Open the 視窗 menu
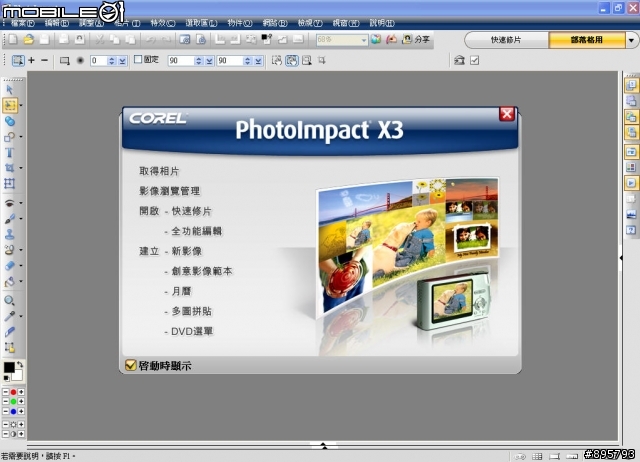 click(x=346, y=23)
